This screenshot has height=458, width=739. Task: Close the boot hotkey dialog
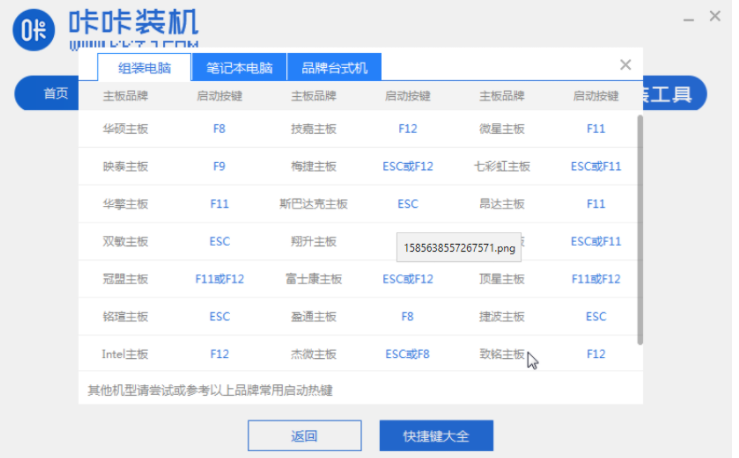tap(625, 65)
